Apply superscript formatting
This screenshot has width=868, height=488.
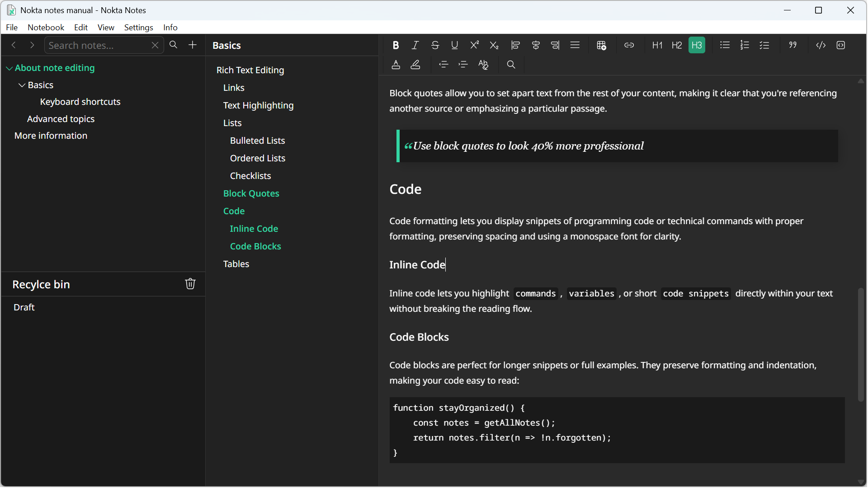point(474,45)
